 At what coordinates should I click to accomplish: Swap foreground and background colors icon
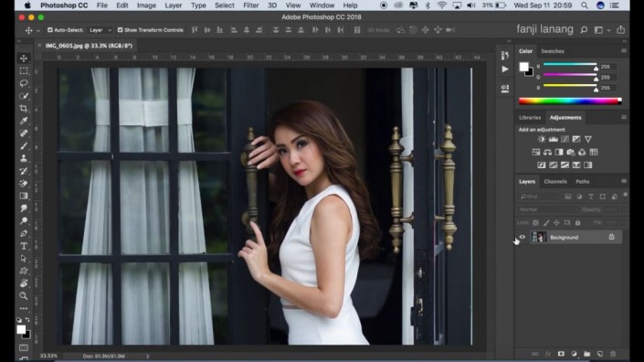(27, 319)
